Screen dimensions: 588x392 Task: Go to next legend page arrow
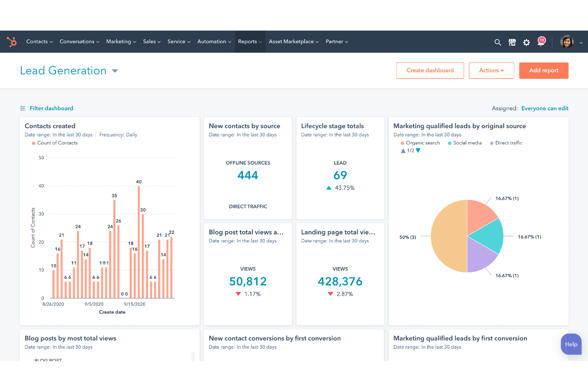(418, 151)
